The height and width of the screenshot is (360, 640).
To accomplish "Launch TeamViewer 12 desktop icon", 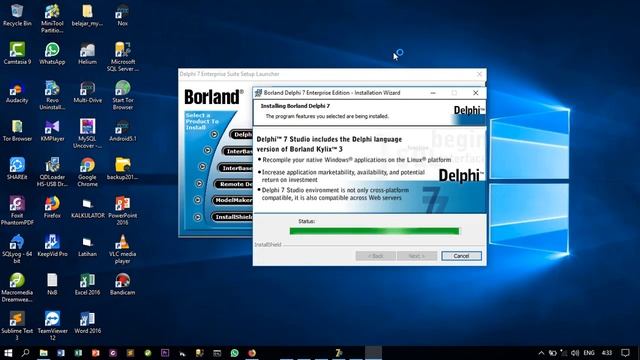I will pyautogui.click(x=52, y=325).
